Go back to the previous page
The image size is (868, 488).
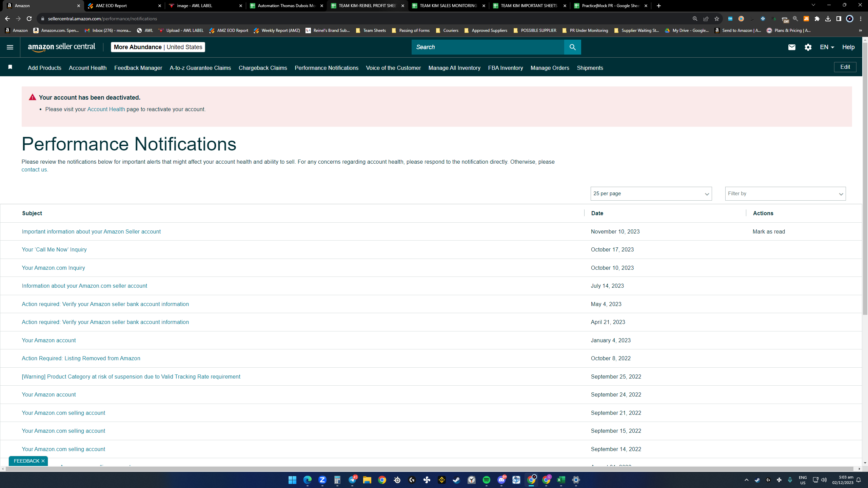pyautogui.click(x=7, y=19)
